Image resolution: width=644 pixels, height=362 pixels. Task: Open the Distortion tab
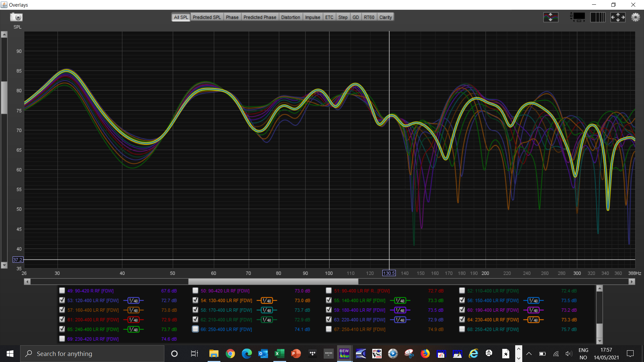click(290, 17)
